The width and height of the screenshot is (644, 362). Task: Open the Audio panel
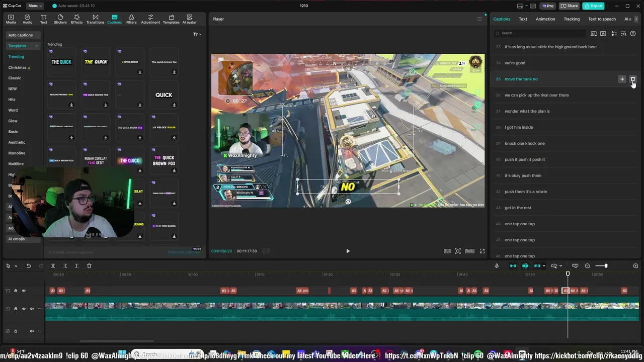pos(28,19)
